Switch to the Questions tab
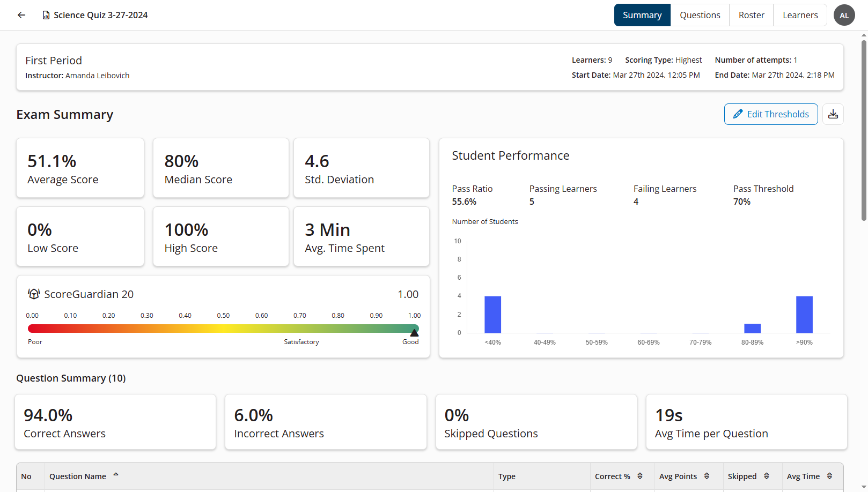 click(700, 14)
